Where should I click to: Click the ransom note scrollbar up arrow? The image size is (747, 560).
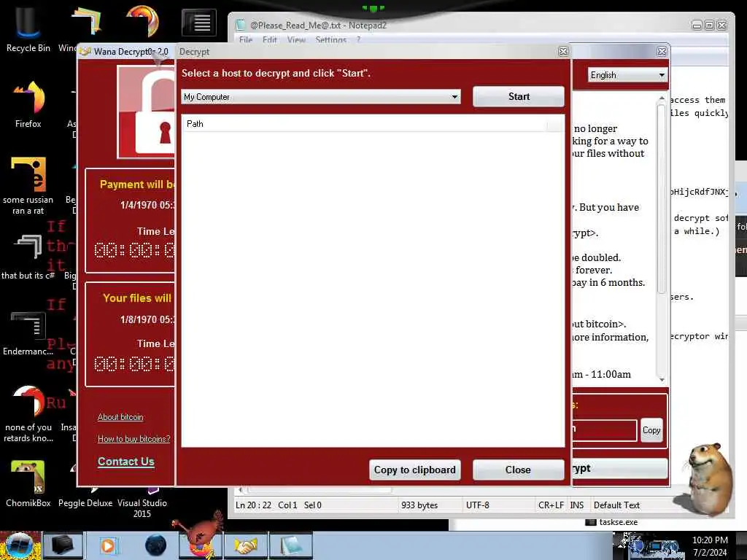661,98
